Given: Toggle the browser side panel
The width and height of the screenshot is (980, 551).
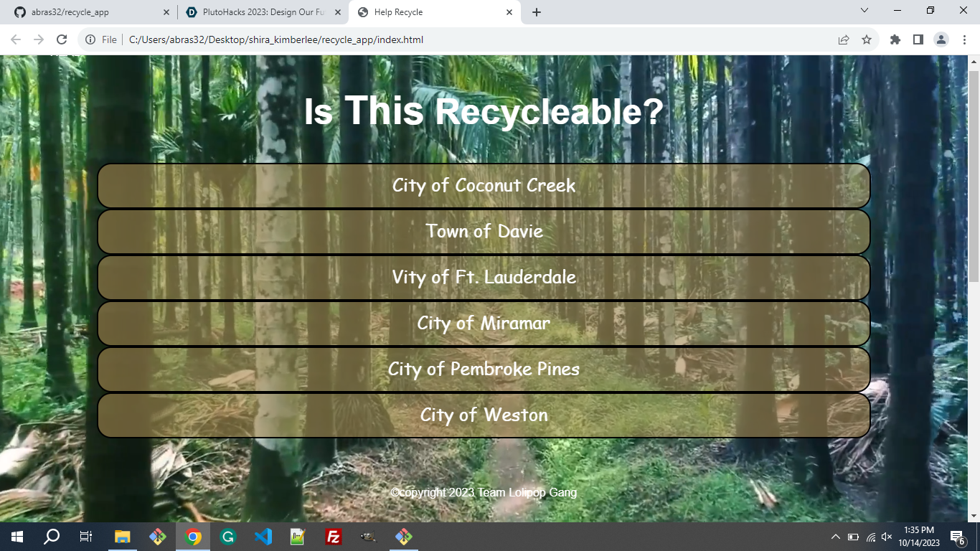Looking at the screenshot, I should [x=918, y=39].
